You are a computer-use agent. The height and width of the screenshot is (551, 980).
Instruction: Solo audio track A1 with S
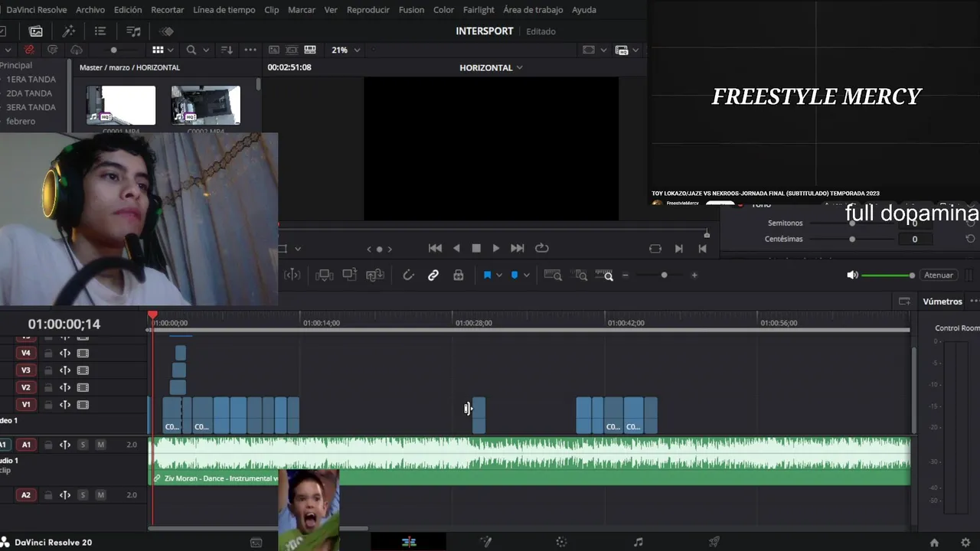click(x=83, y=445)
